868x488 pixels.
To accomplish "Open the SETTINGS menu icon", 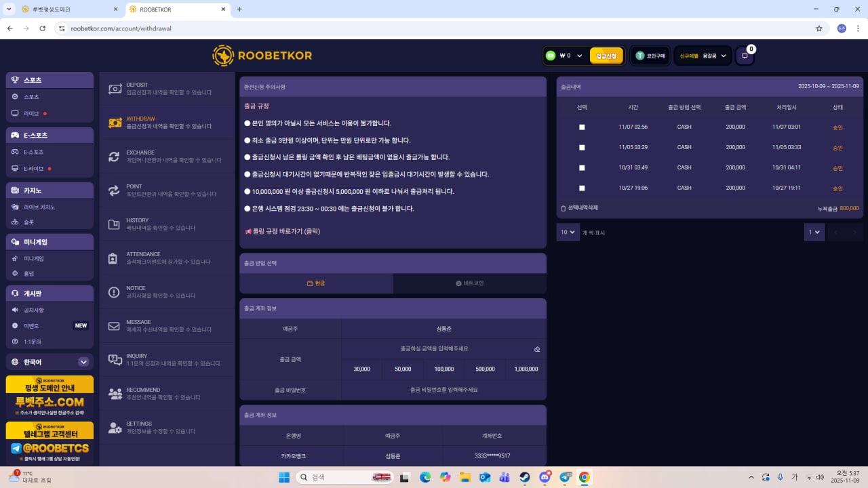I will pyautogui.click(x=114, y=428).
